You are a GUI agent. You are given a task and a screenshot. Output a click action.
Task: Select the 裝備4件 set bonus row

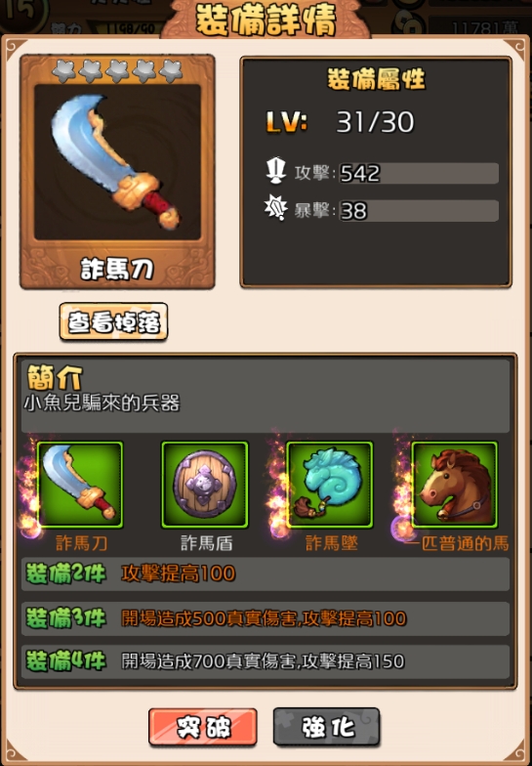click(266, 661)
